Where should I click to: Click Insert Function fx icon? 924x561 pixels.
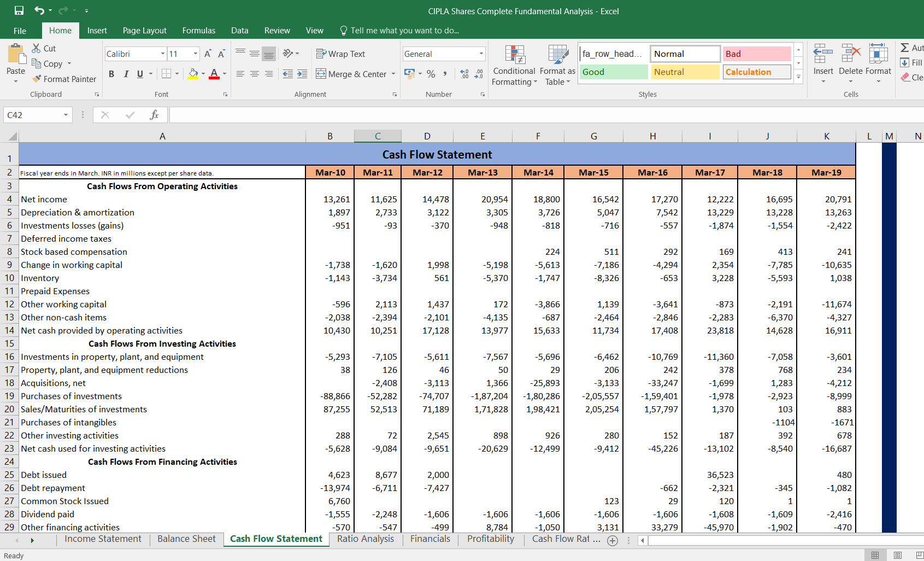(154, 115)
